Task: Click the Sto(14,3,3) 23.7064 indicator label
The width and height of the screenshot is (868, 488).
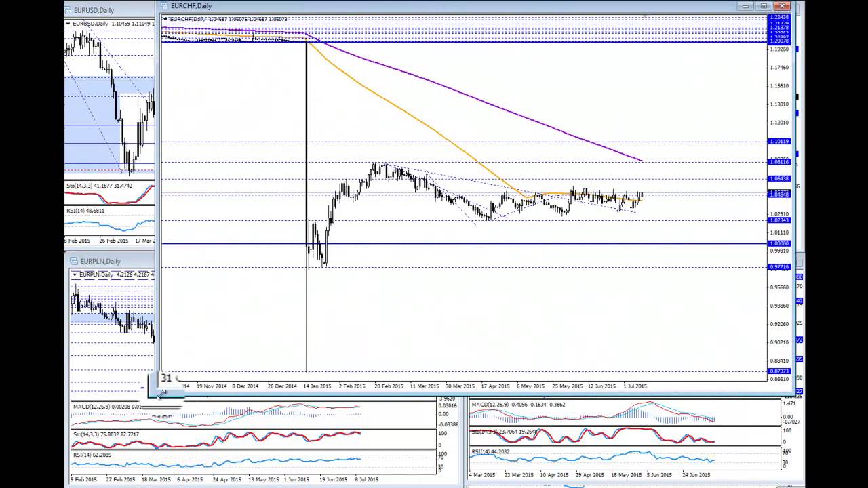Action: click(504, 431)
